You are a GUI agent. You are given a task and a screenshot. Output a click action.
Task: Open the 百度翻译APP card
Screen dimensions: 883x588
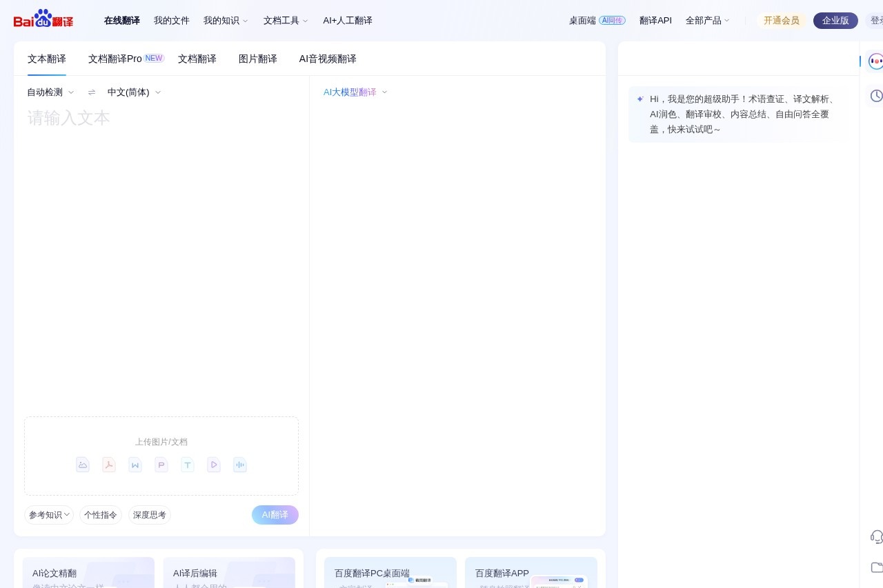pos(531,572)
